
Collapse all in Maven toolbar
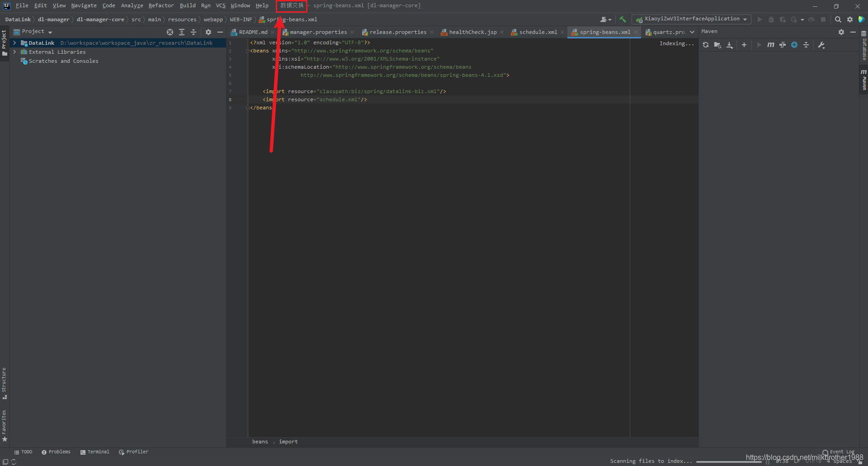[x=806, y=45]
